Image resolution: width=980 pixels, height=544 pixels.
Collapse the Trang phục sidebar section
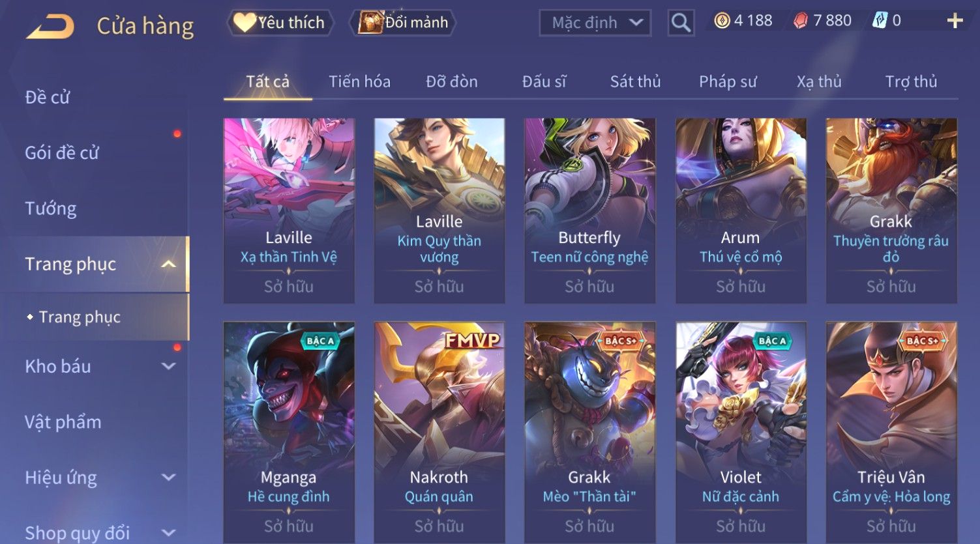pos(168,264)
